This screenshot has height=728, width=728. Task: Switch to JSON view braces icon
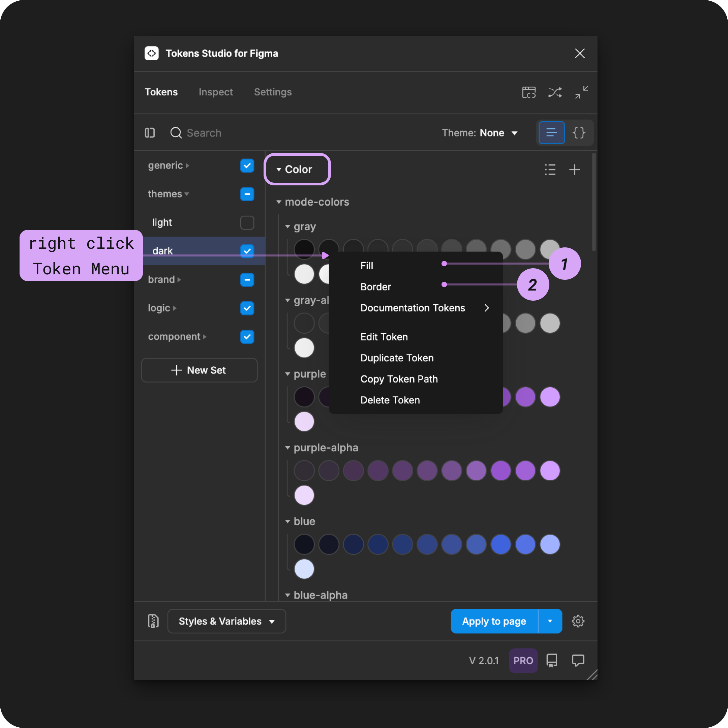tap(579, 133)
